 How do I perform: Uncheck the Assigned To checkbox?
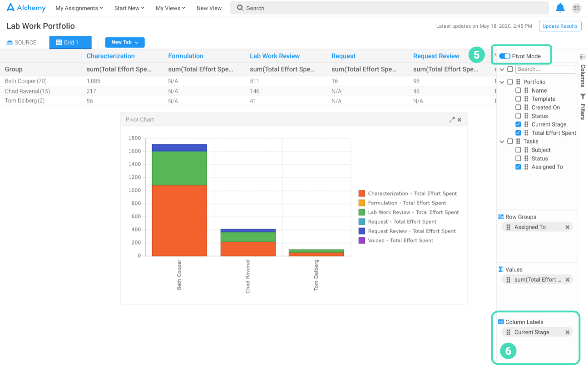[518, 167]
